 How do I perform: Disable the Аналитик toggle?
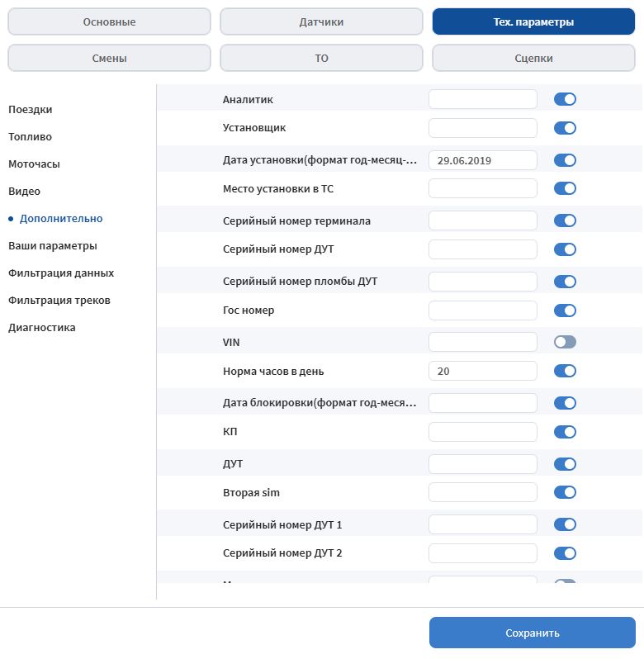(x=565, y=99)
